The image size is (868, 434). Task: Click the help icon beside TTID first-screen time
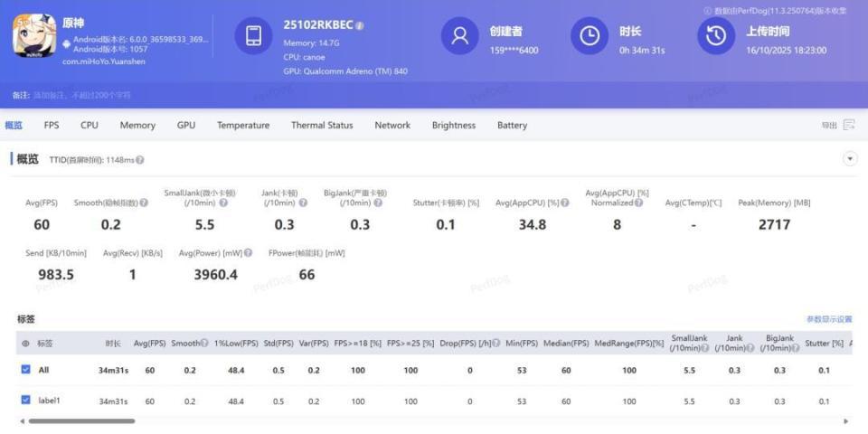pyautogui.click(x=140, y=160)
